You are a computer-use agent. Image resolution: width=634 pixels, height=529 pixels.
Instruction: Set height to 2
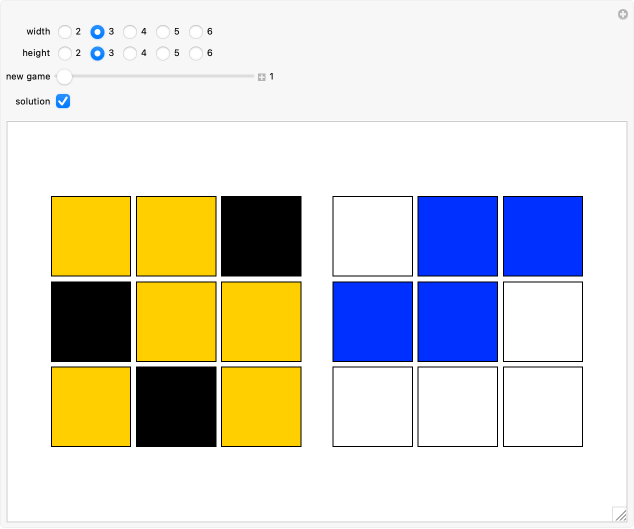pos(65,53)
